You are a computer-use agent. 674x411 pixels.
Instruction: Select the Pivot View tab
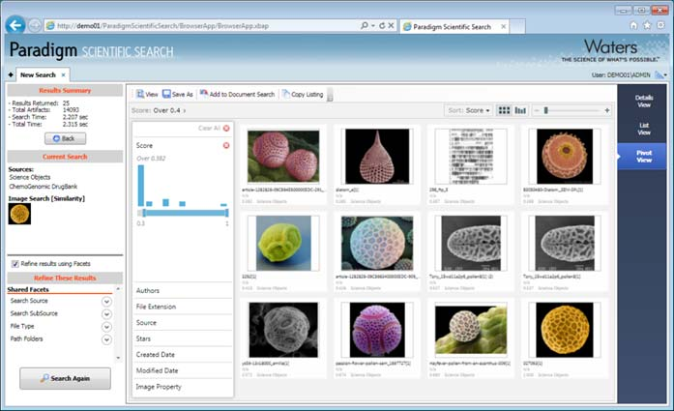pos(643,156)
